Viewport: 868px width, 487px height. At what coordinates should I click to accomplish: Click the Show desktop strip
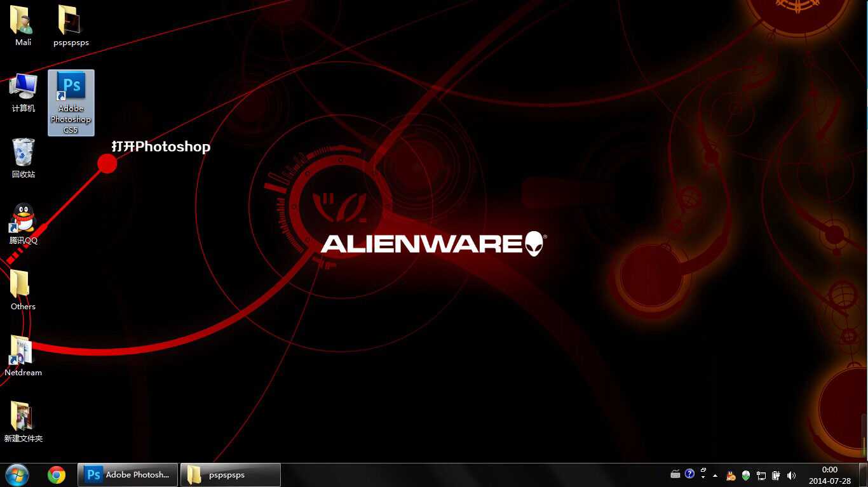click(863, 475)
